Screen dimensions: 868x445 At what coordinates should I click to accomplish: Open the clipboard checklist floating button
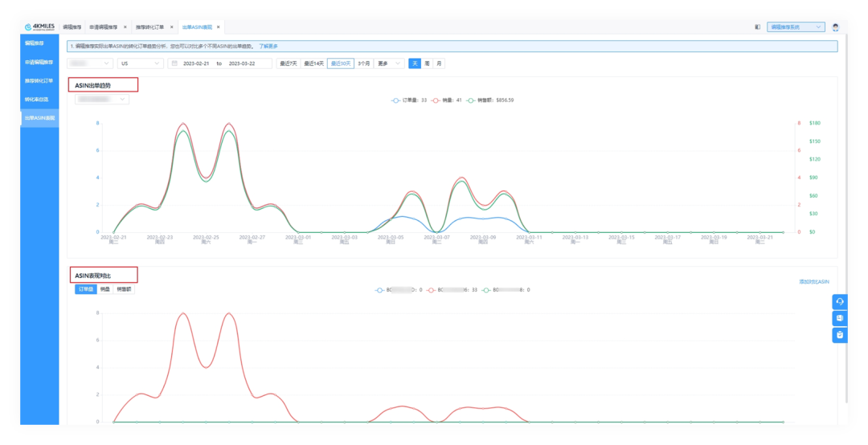pos(840,335)
